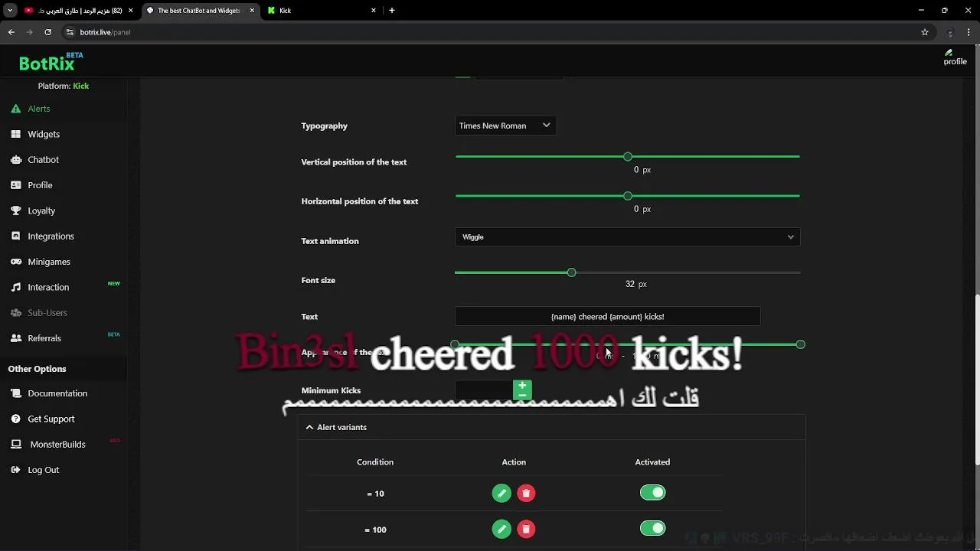This screenshot has width=980, height=551.
Task: Reload the page with browser refresh button
Action: click(47, 32)
